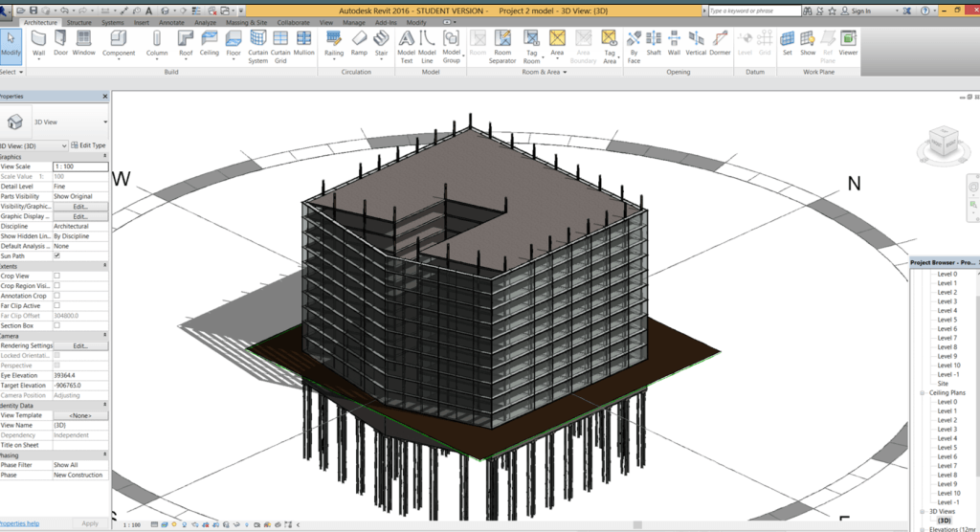Click the Show work plane tool
The width and height of the screenshot is (980, 532).
(x=808, y=44)
